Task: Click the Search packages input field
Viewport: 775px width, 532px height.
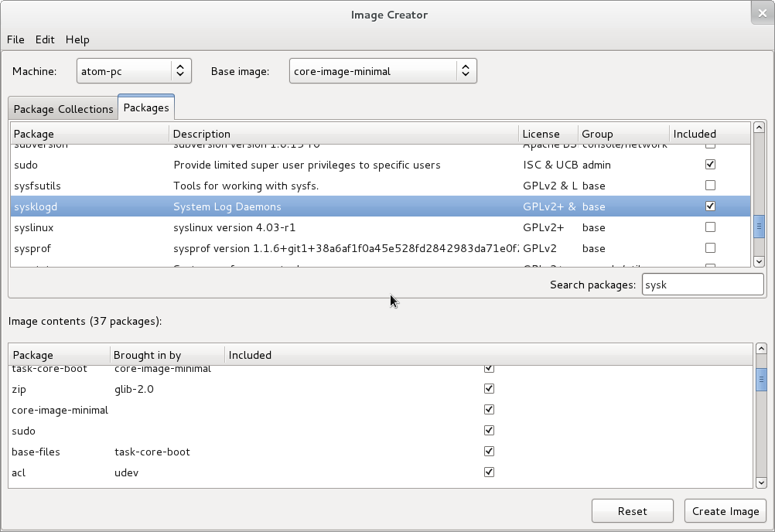Action: coord(702,285)
